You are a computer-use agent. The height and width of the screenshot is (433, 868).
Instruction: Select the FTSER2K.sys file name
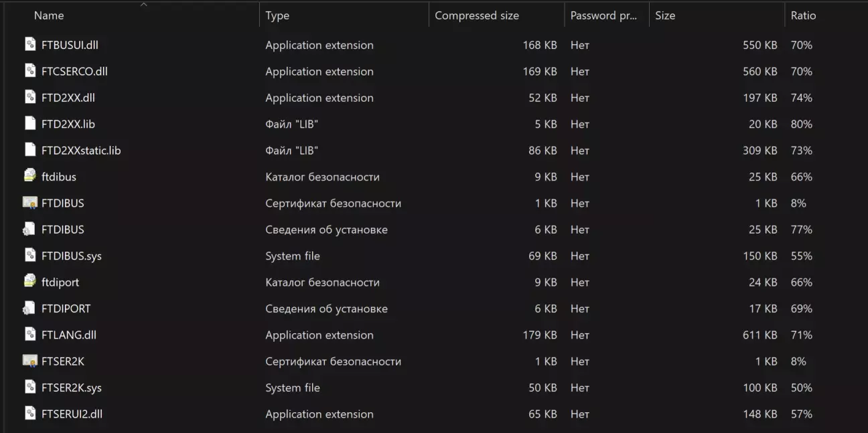(x=72, y=388)
